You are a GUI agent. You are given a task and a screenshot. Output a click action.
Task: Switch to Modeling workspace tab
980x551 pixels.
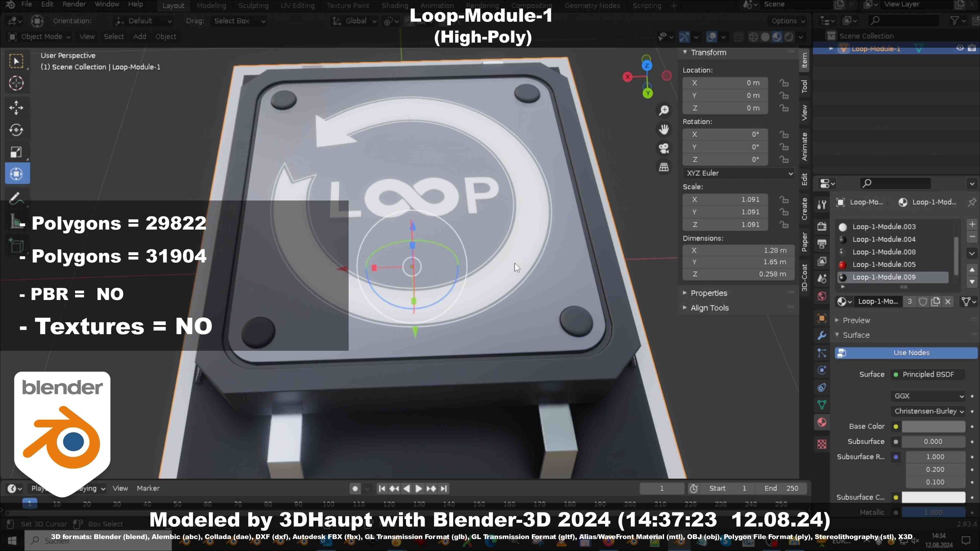tap(211, 6)
